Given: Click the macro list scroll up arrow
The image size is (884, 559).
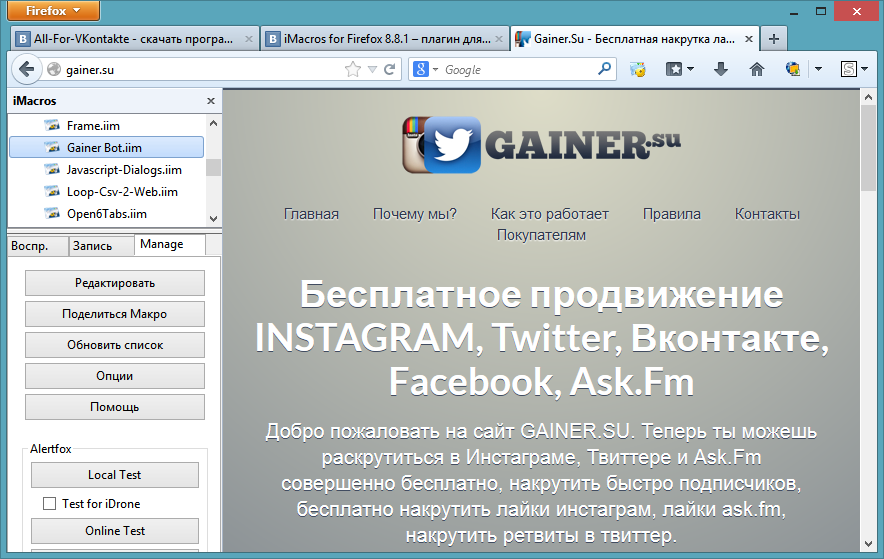Looking at the screenshot, I should click(213, 123).
